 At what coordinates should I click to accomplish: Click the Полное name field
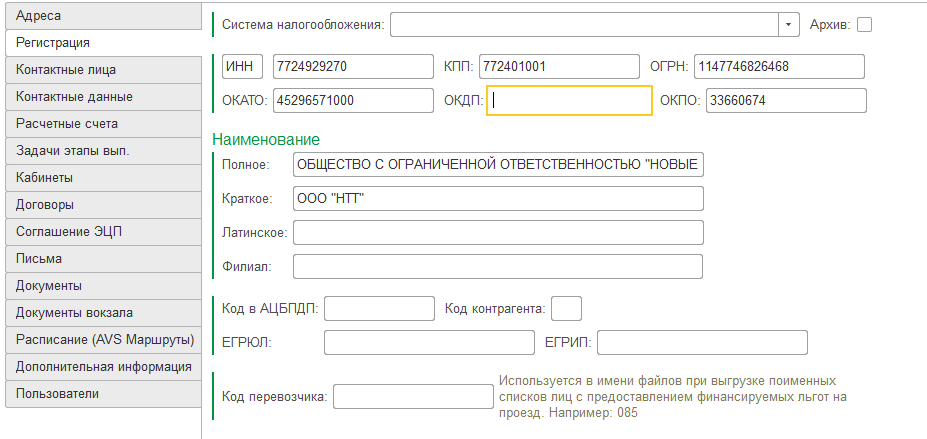498,164
